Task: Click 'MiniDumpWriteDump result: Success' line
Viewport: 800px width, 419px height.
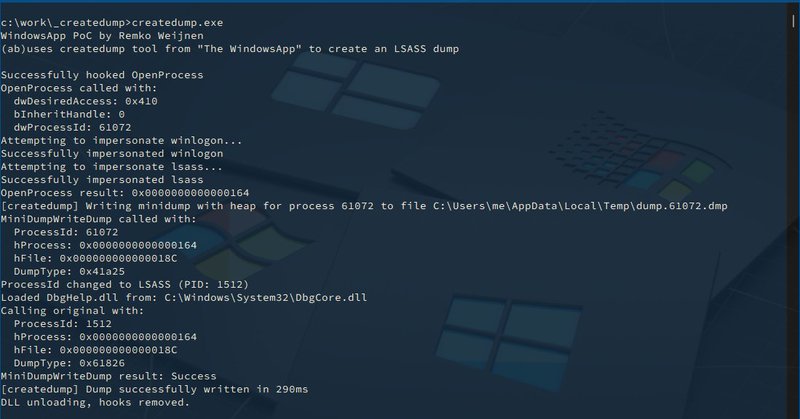Action: [109, 376]
